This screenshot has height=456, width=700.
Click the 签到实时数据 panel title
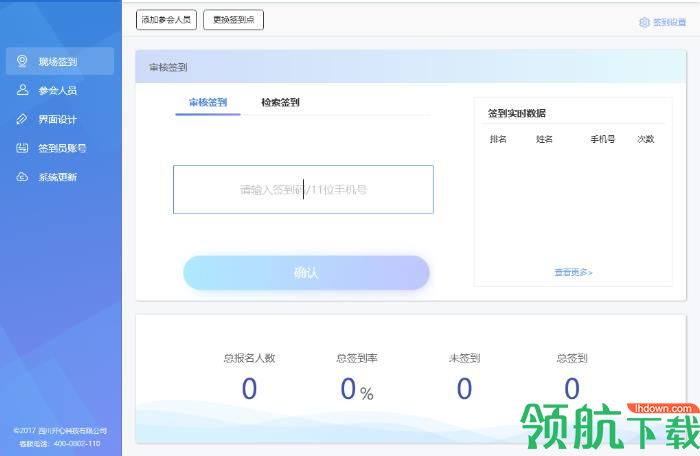coord(517,113)
